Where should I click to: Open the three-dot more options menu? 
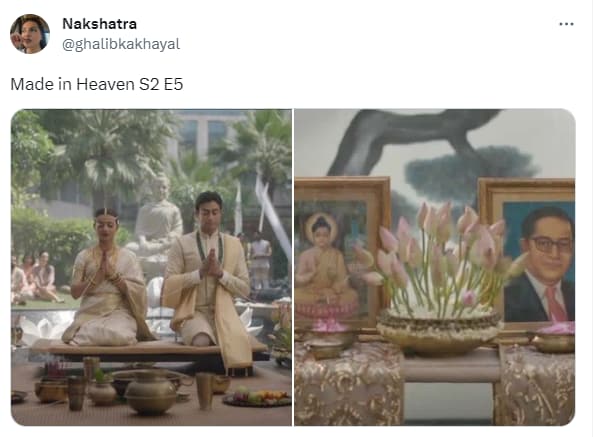click(566, 24)
